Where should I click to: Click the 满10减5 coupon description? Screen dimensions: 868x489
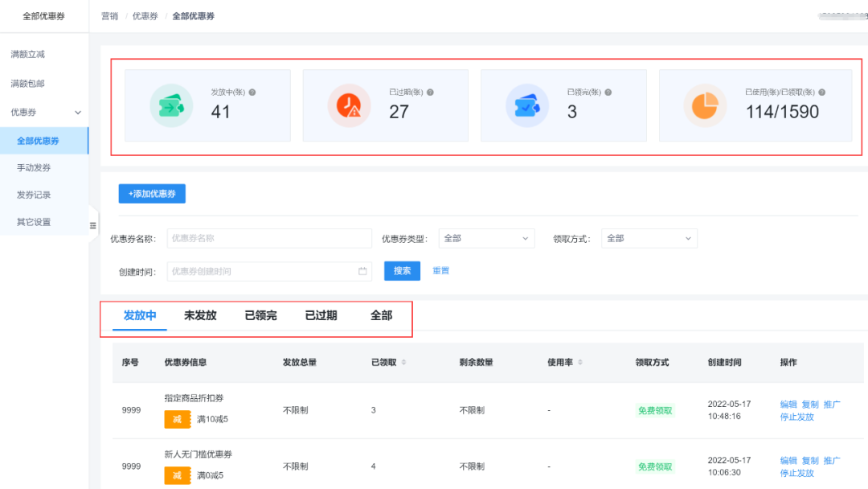coord(212,419)
